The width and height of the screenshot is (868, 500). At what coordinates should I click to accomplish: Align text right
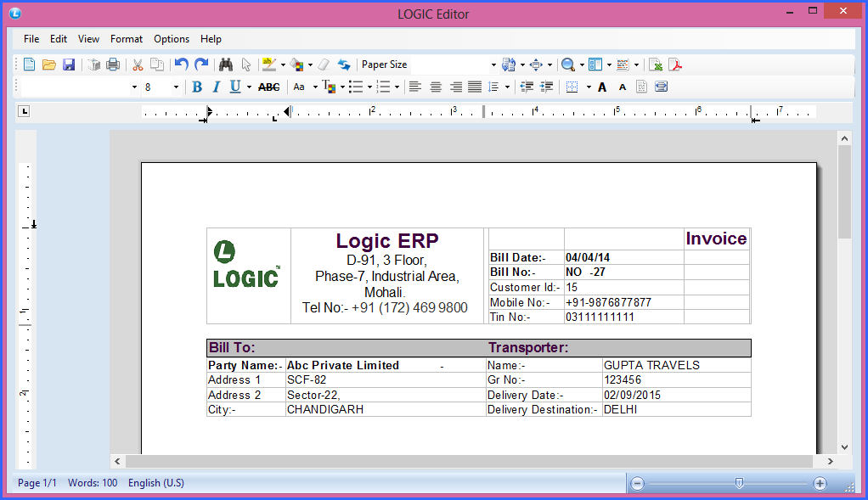(x=455, y=87)
